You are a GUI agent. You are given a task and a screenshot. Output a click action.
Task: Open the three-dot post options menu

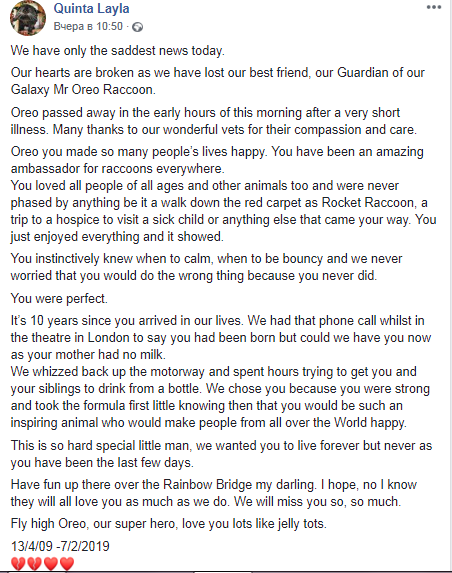[434, 8]
